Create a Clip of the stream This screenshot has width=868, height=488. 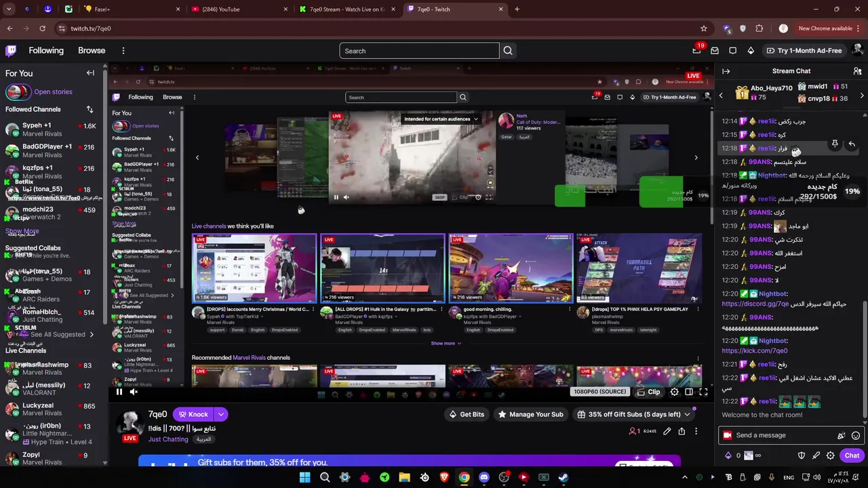(648, 392)
